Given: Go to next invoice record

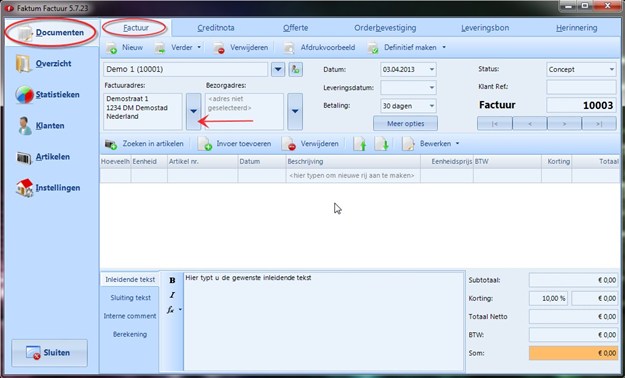Looking at the screenshot, I should pyautogui.click(x=564, y=124).
